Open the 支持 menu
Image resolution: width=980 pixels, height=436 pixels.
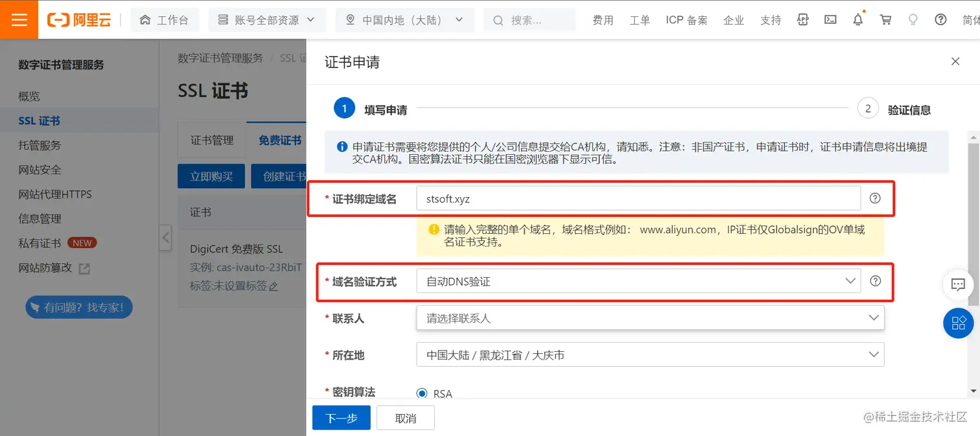point(771,20)
